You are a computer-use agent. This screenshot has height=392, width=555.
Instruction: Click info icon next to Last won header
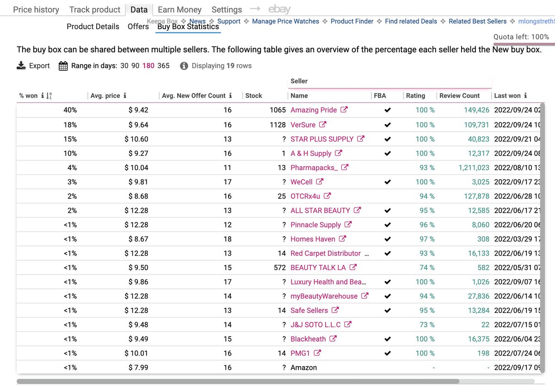coord(525,96)
